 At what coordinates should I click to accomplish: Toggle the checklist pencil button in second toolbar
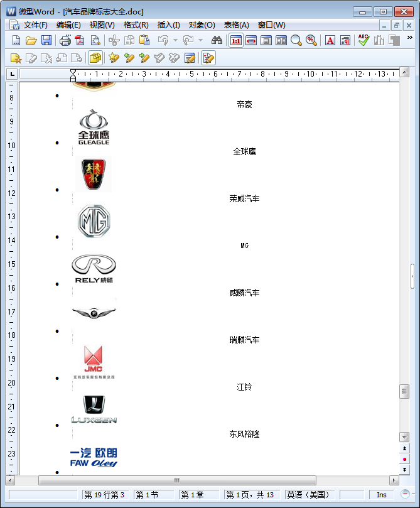(208, 58)
